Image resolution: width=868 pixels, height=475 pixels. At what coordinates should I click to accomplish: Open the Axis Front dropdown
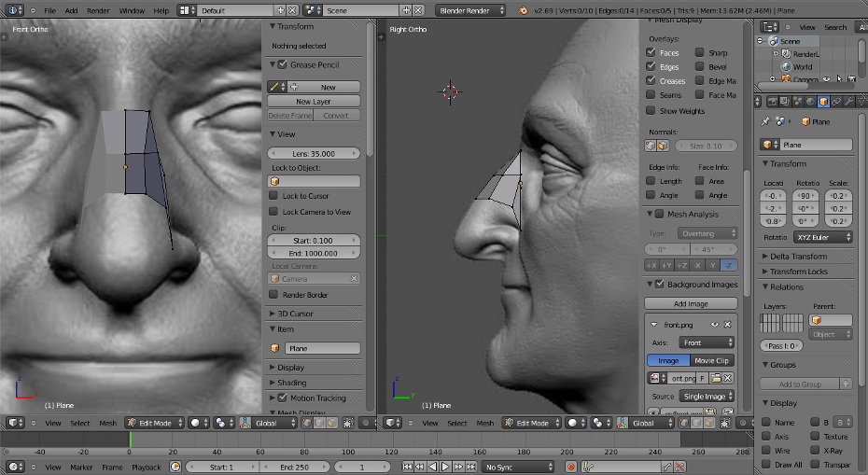click(x=707, y=342)
